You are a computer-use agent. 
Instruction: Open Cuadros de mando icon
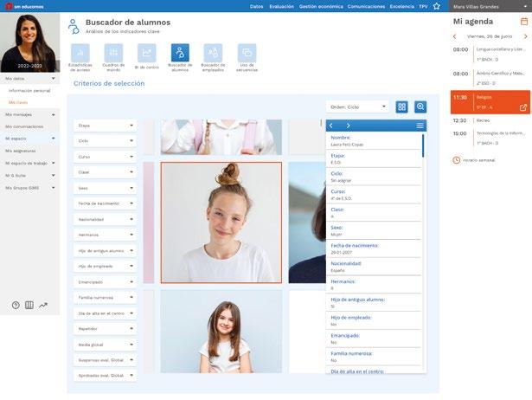[113, 53]
